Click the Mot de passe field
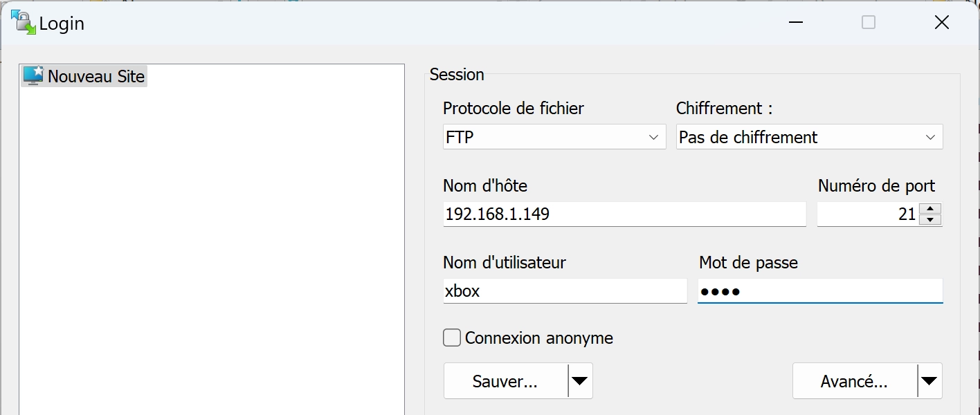The width and height of the screenshot is (980, 415). pos(820,290)
